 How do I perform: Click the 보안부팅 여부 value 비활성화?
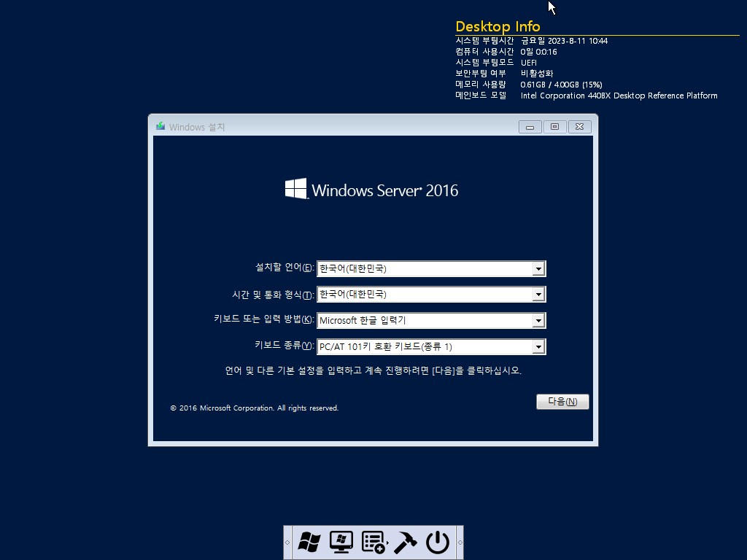pos(537,74)
